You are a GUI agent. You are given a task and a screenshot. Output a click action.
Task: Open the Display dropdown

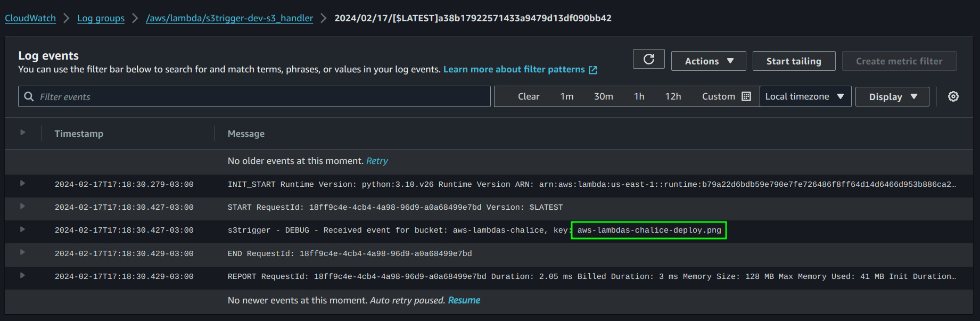click(x=892, y=97)
